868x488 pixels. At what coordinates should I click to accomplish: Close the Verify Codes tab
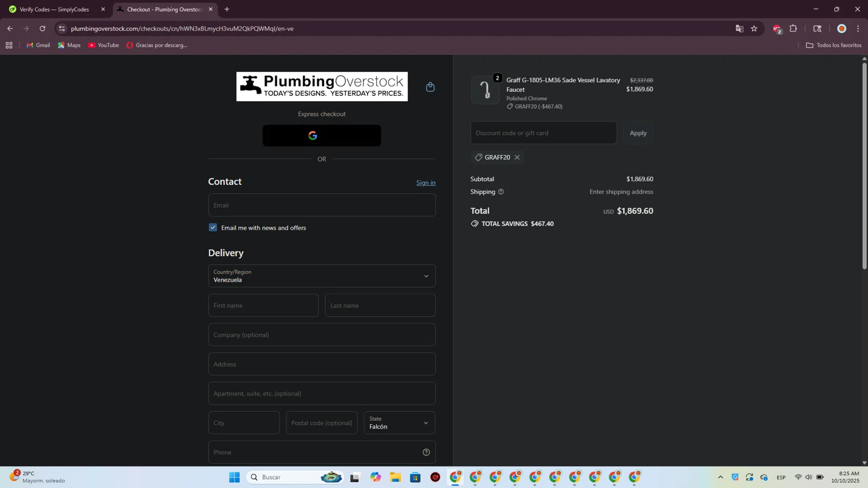coord(103,9)
